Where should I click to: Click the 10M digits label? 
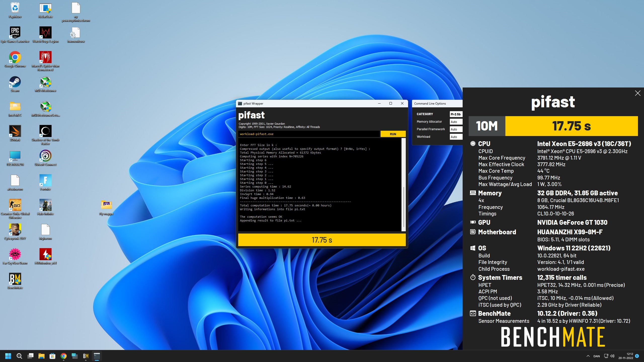[487, 126]
